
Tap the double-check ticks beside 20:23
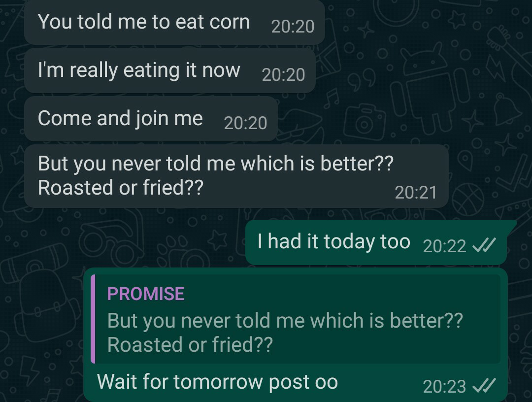[x=483, y=386]
